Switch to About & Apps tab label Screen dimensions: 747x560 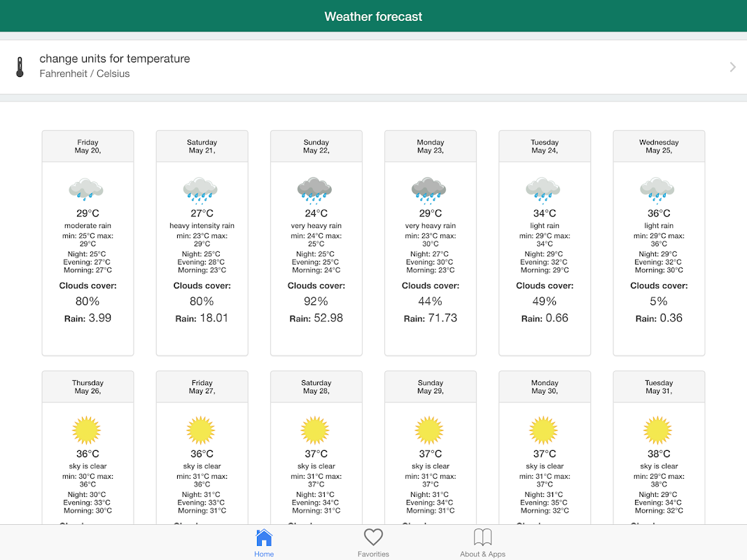[482, 554]
